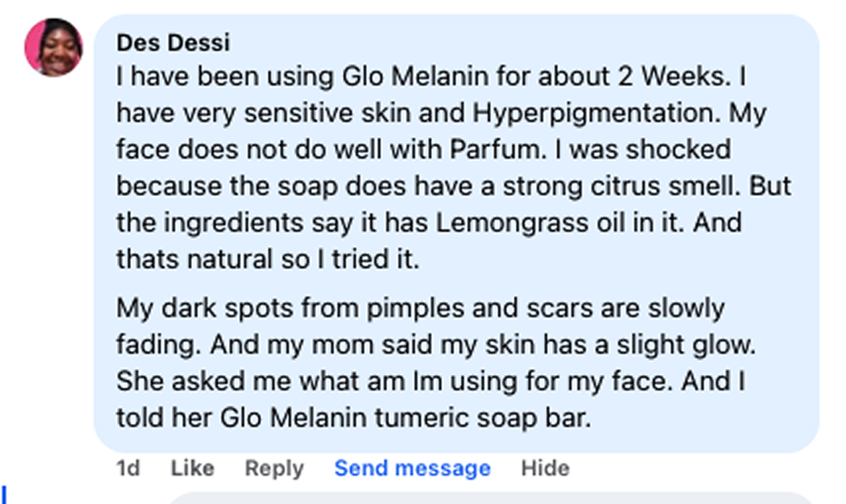
Task: Click the phrase 'tumeric soap bar'
Action: (483, 418)
